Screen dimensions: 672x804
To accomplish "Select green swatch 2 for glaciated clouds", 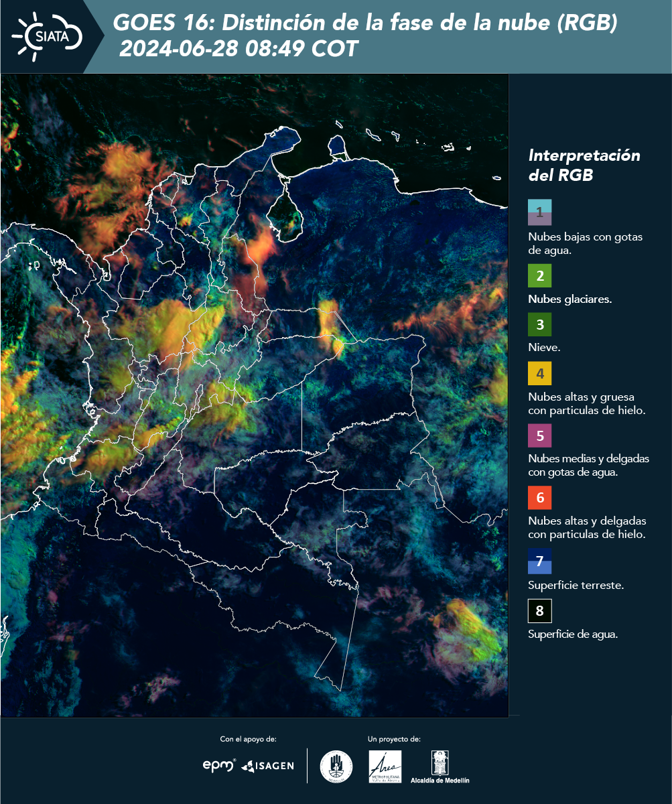I will coord(539,275).
